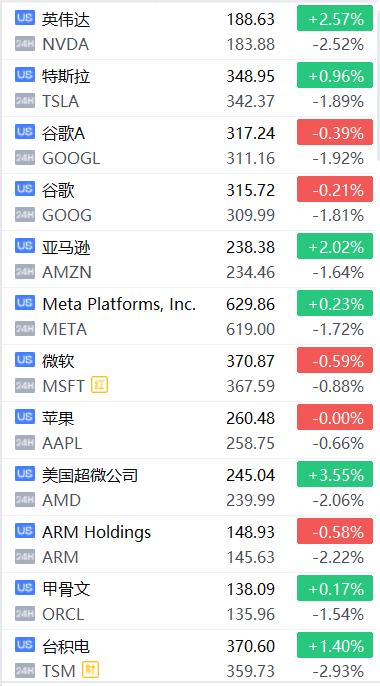Click the US market badge beside 英伟达
Image resolution: width=380 pixels, height=686 pixels.
pos(24,18)
